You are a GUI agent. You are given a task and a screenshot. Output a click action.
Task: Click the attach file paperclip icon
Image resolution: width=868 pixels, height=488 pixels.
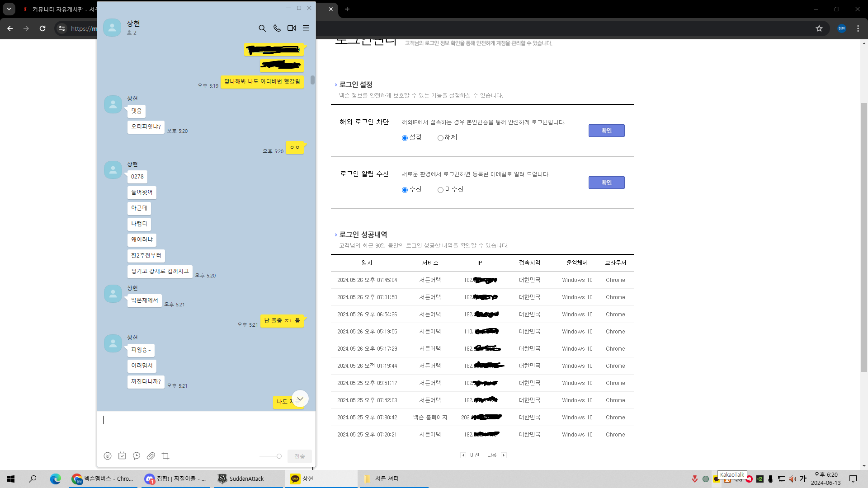(151, 456)
